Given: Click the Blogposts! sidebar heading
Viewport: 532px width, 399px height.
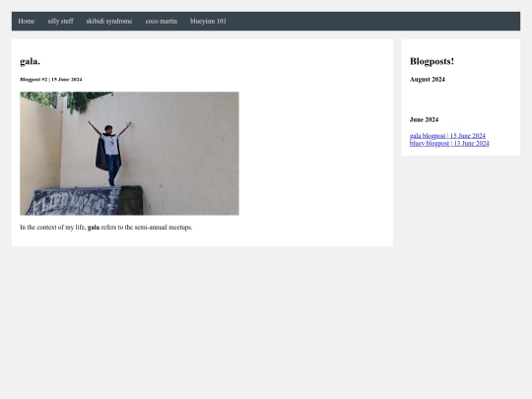Looking at the screenshot, I should click(x=432, y=61).
